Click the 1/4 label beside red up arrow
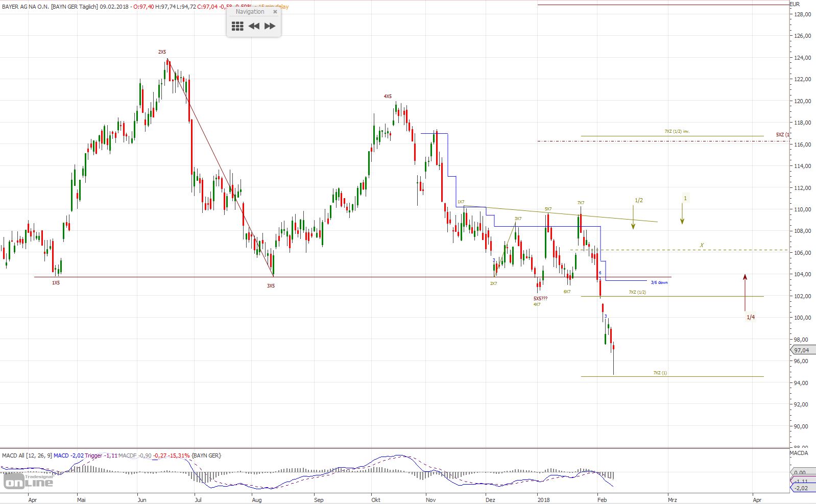This screenshot has height=504, width=816. click(751, 317)
